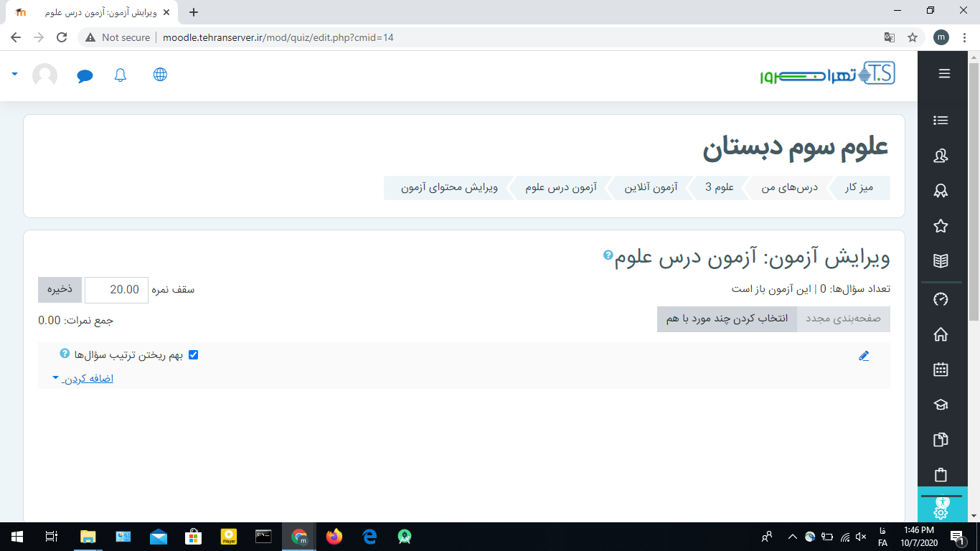Click the globe language icon
Image resolution: width=980 pixels, height=551 pixels.
(x=160, y=75)
